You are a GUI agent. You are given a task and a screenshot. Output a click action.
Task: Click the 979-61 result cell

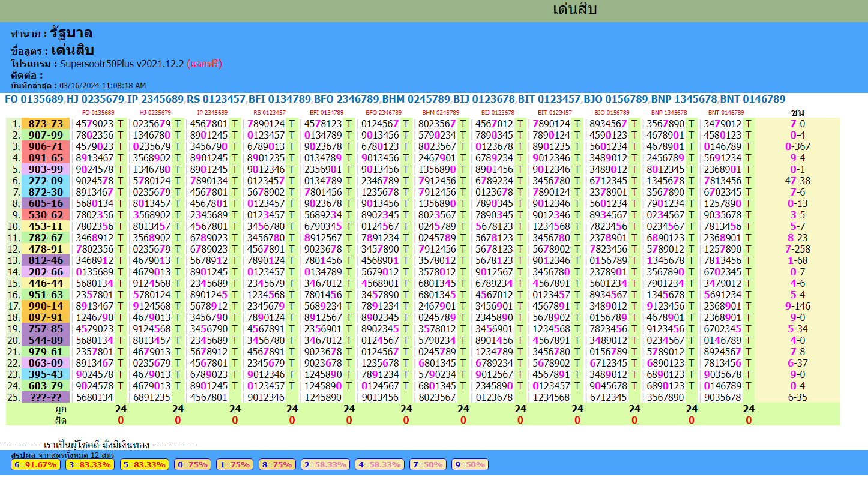click(46, 352)
